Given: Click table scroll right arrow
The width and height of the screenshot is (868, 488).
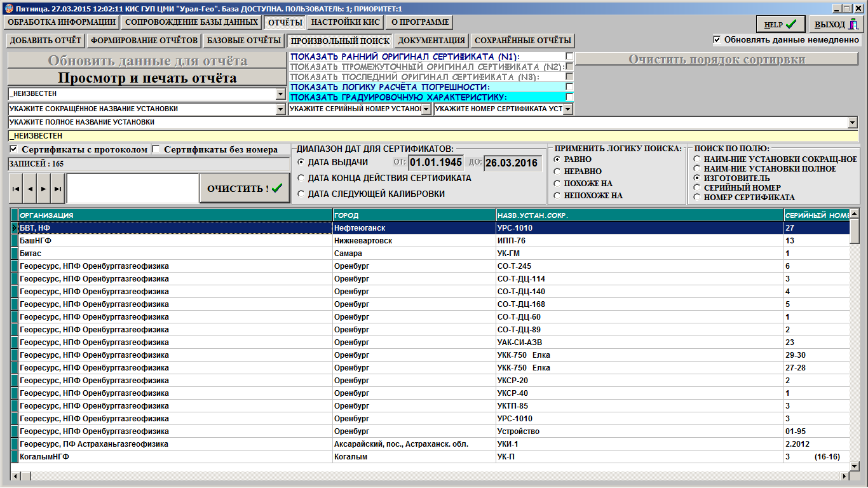Looking at the screenshot, I should pos(845,476).
